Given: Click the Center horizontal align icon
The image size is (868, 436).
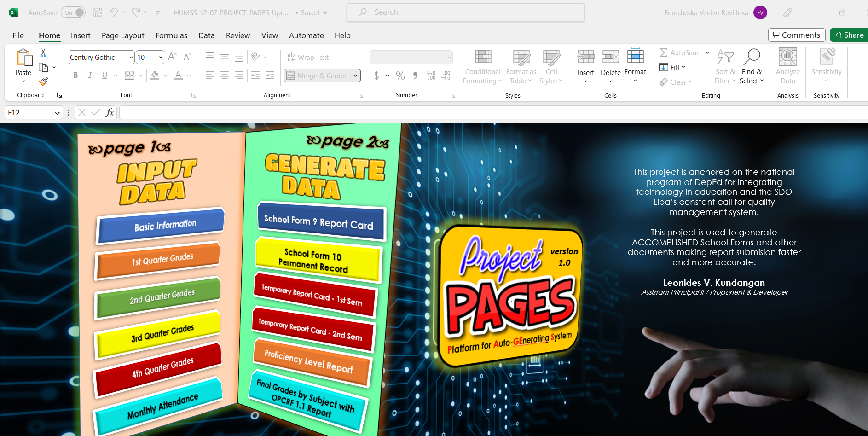Looking at the screenshot, I should 225,76.
